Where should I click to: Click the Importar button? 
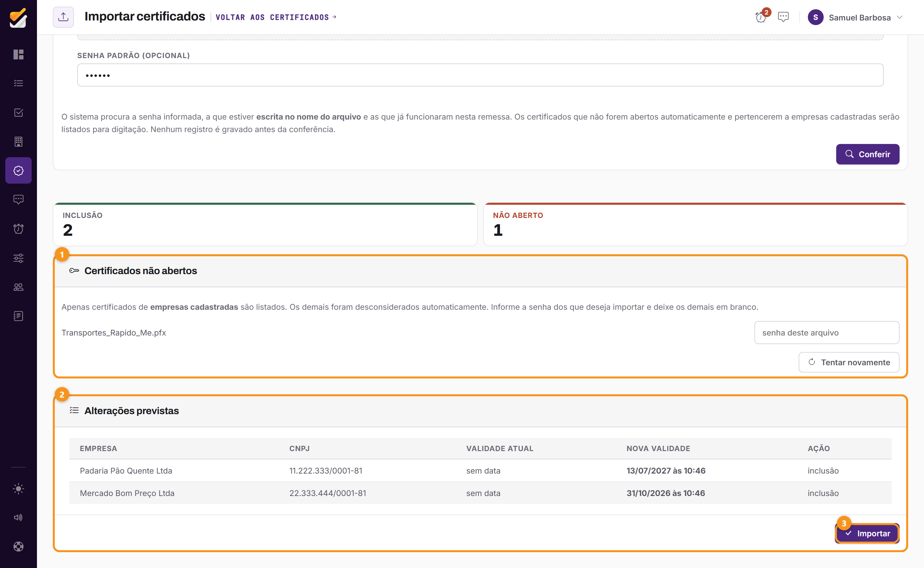coord(867,533)
